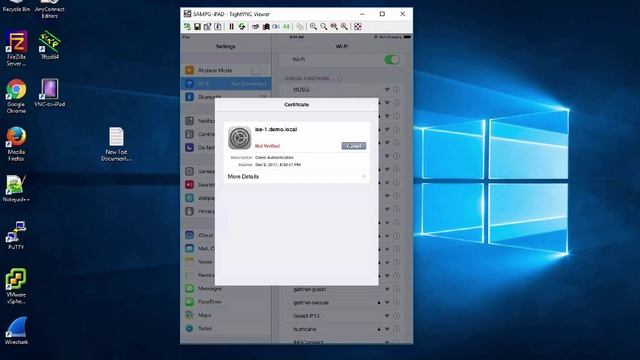Screen dimensions: 640x360
Task: Click New connection icon in TightVNC toolbar
Action: pyautogui.click(x=187, y=27)
